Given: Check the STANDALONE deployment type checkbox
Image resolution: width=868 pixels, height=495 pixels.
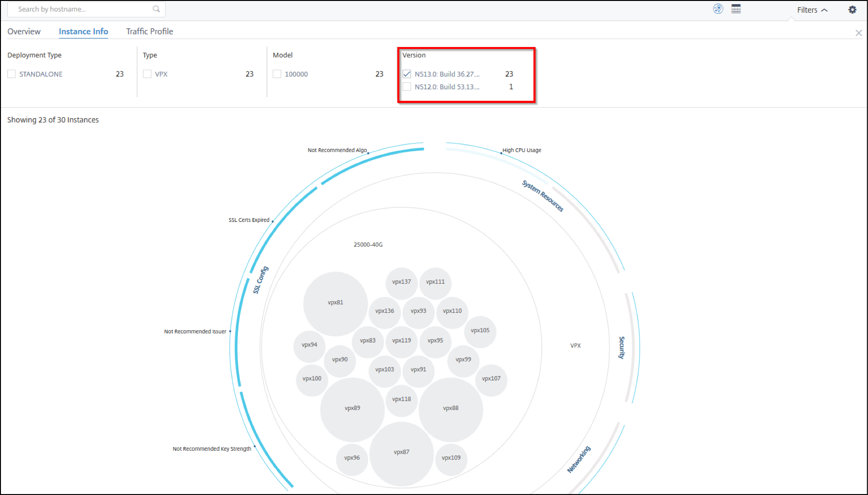Looking at the screenshot, I should tap(12, 74).
